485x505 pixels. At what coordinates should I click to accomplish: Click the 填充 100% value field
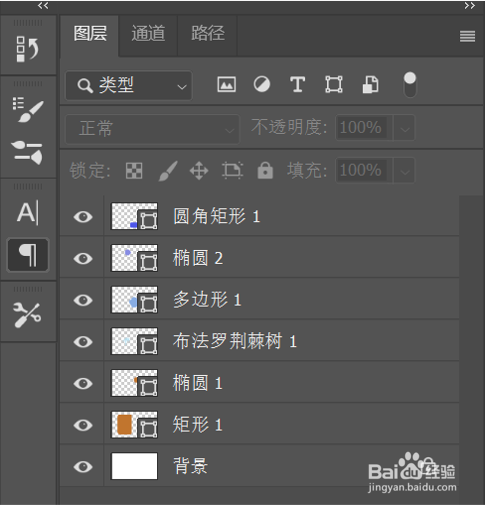(365, 171)
